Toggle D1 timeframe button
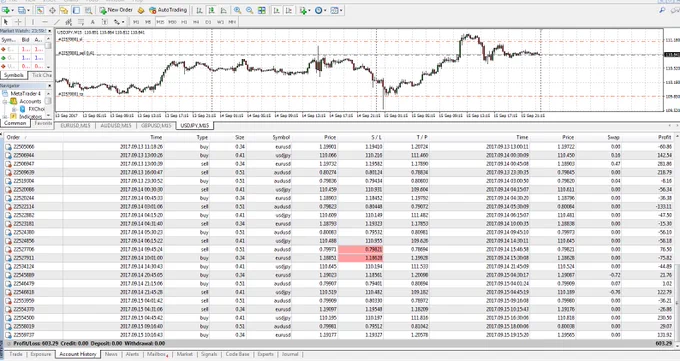This screenshot has width=680, height=361. click(208, 22)
